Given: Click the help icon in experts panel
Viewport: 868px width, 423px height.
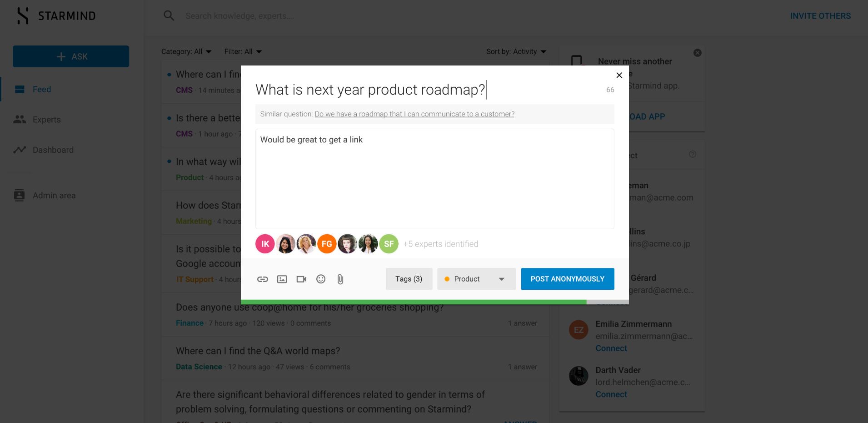Looking at the screenshot, I should (x=693, y=154).
